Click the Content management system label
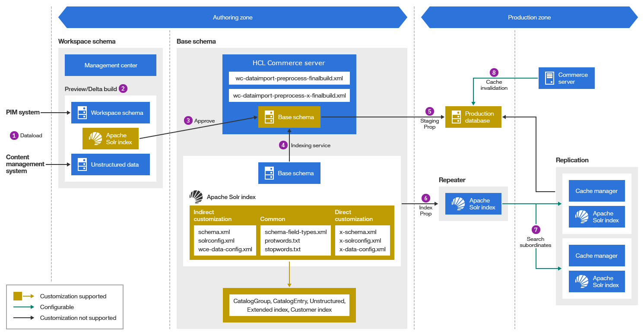Screen dimensions: 644x335 25,164
